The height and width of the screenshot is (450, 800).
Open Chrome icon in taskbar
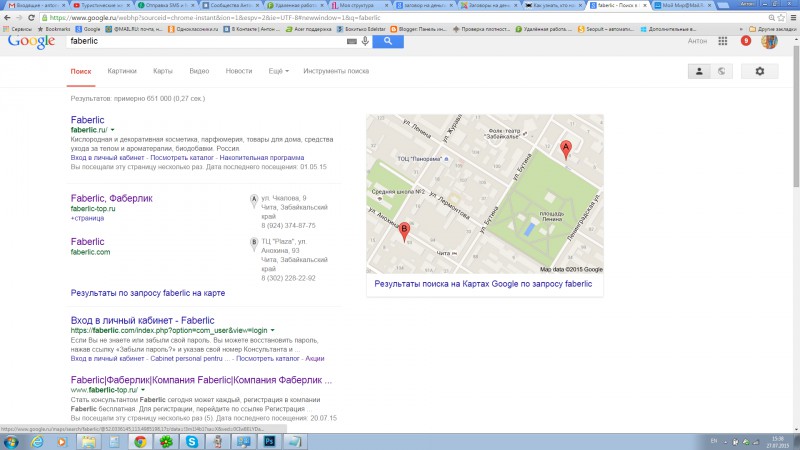[x=140, y=441]
